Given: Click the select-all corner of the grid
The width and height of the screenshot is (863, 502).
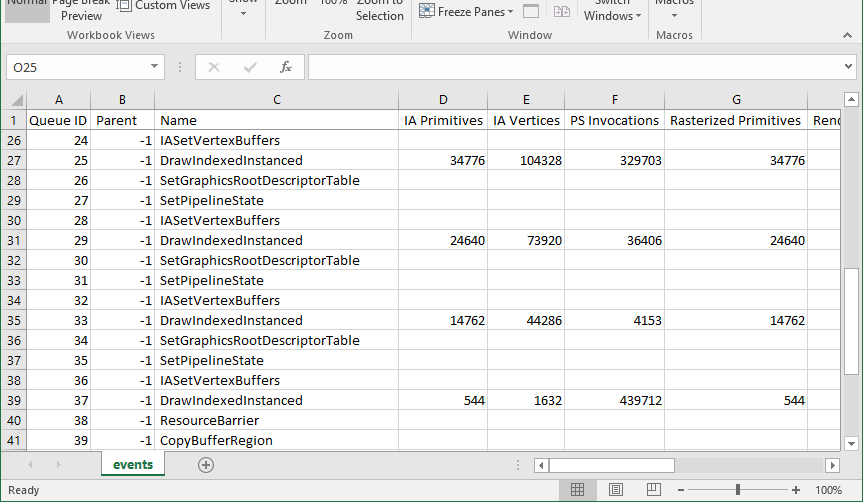Looking at the screenshot, I should click(13, 99).
